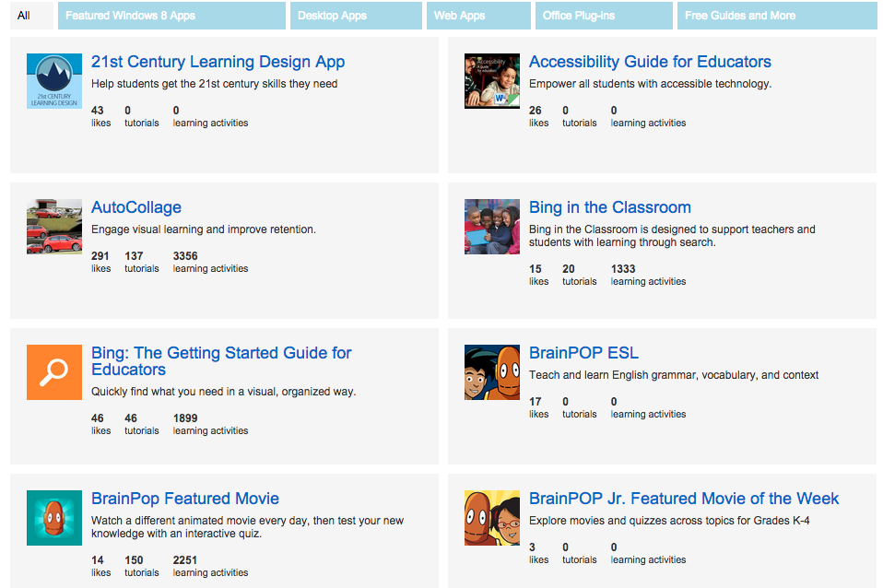Image resolution: width=883 pixels, height=588 pixels.
Task: Click 'Teach and learn English grammar' description
Action: coord(674,375)
